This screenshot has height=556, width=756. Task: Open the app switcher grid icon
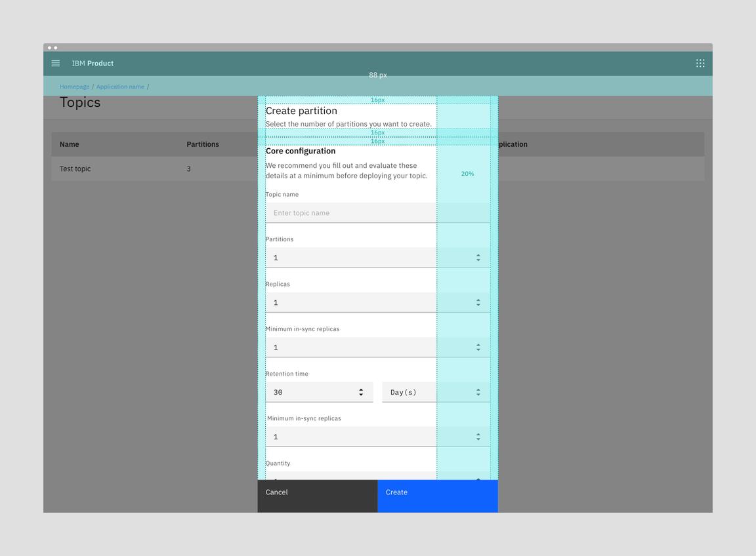[x=700, y=64]
